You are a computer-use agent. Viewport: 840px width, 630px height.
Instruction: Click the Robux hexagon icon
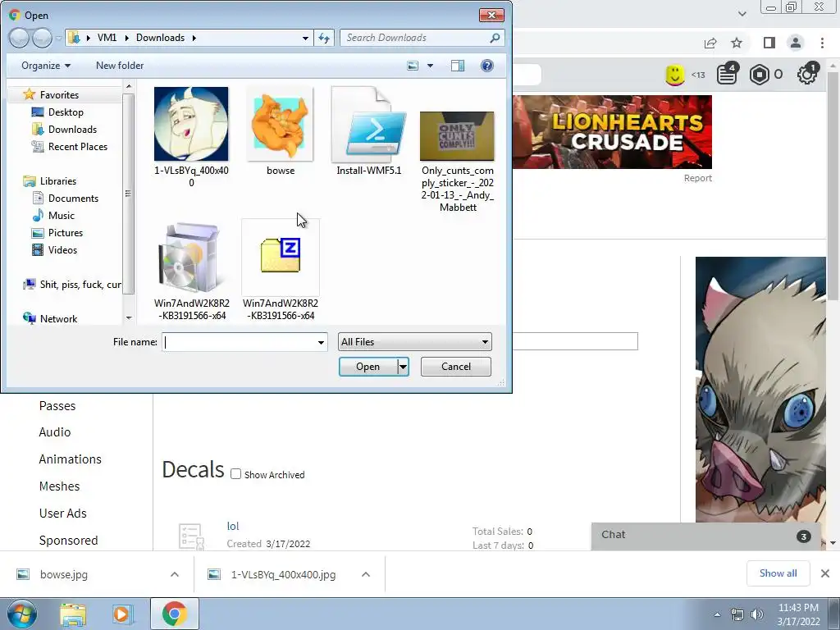pyautogui.click(x=760, y=75)
